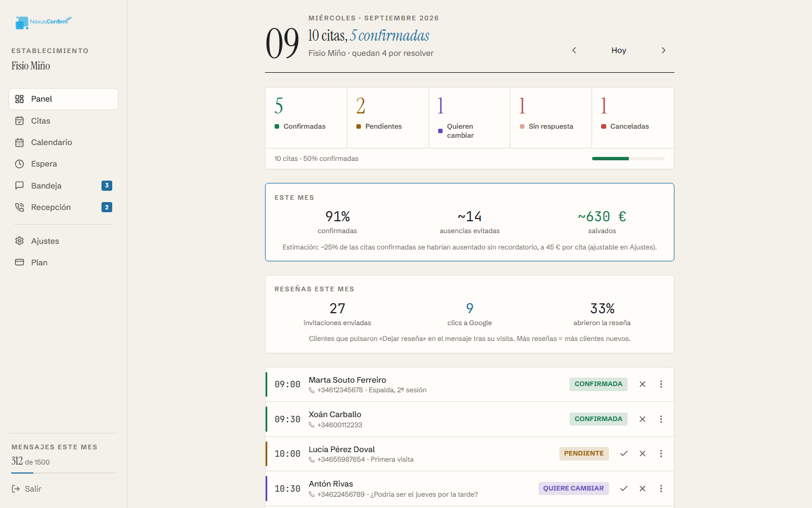Screen dimensions: 812x508
Task: Open Ajustes settings
Action: pyautogui.click(x=63, y=241)
